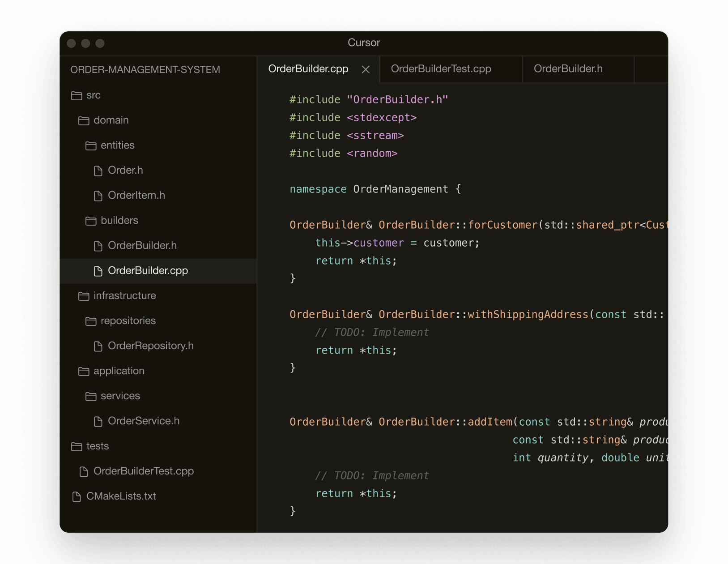Click the ORDER-MANAGEMENT-SYSTEM project header

tap(145, 69)
